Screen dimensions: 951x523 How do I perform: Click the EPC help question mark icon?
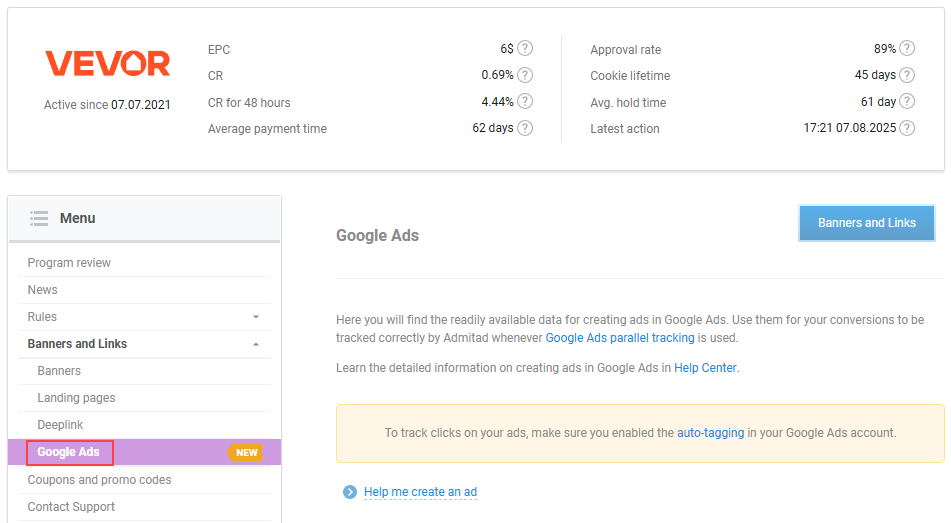pyautogui.click(x=525, y=48)
